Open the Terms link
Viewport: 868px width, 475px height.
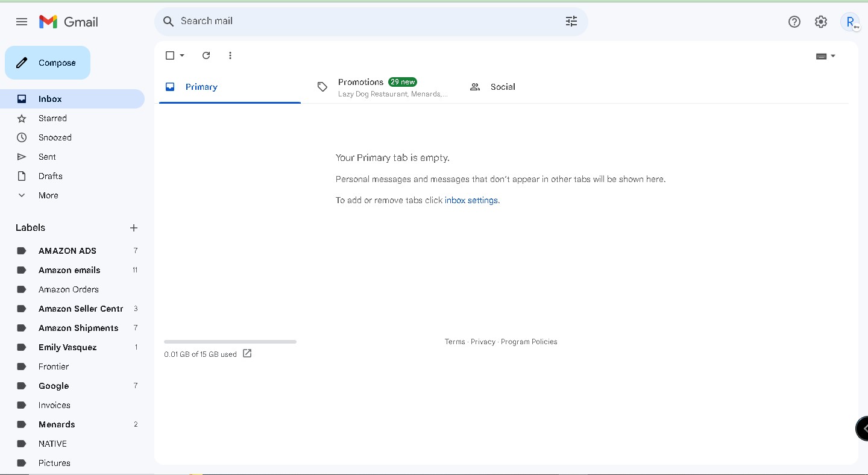pos(455,342)
